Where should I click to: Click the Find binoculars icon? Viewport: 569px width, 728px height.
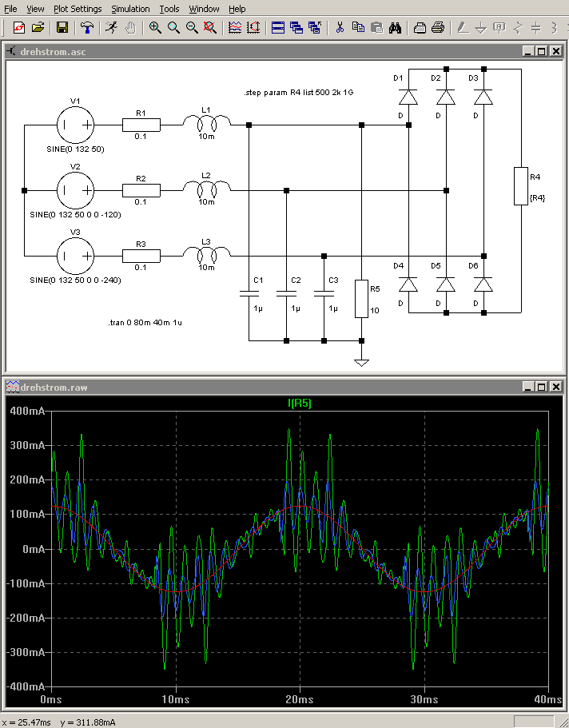click(395, 27)
